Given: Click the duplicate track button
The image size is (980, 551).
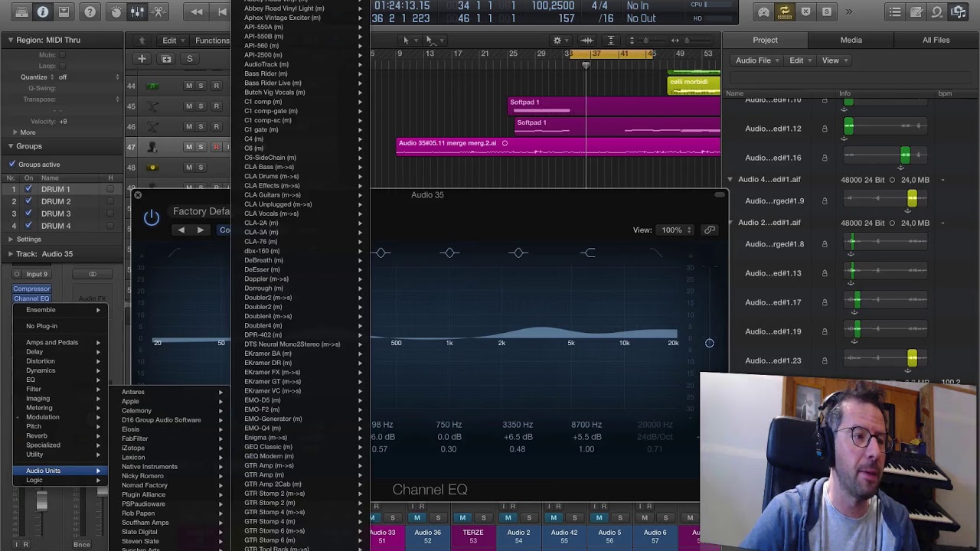Looking at the screenshot, I should pos(166,59).
